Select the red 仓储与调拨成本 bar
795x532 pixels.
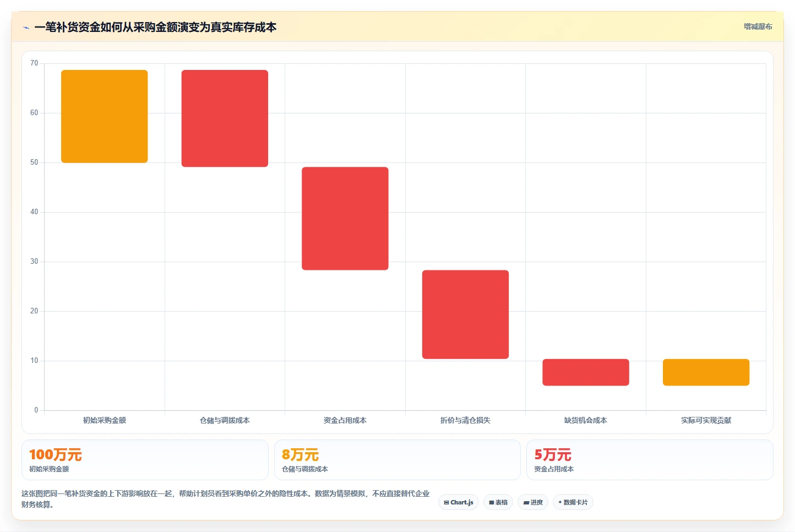pyautogui.click(x=225, y=118)
